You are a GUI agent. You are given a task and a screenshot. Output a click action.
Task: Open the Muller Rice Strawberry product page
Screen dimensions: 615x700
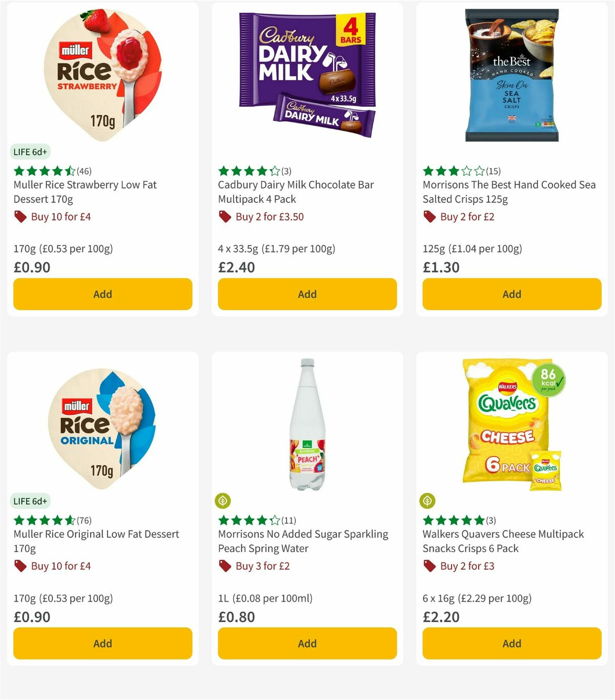[x=86, y=192]
